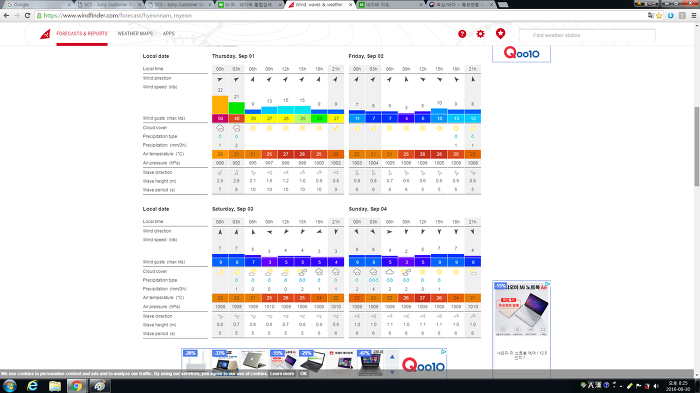
Task: Accept cookies with the OK button
Action: click(304, 373)
